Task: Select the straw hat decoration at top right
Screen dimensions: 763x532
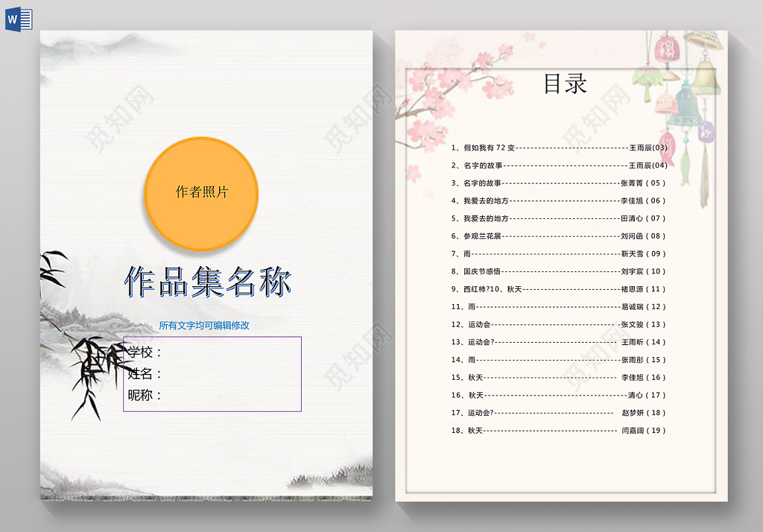Action: coord(703,41)
